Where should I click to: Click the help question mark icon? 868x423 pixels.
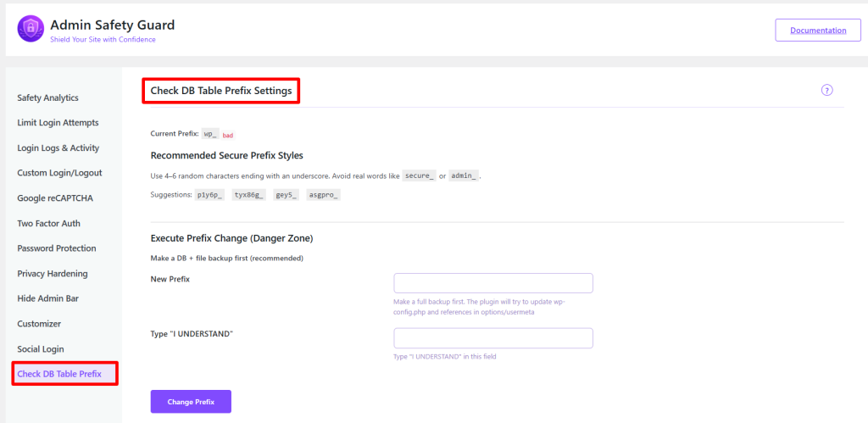[x=826, y=91]
